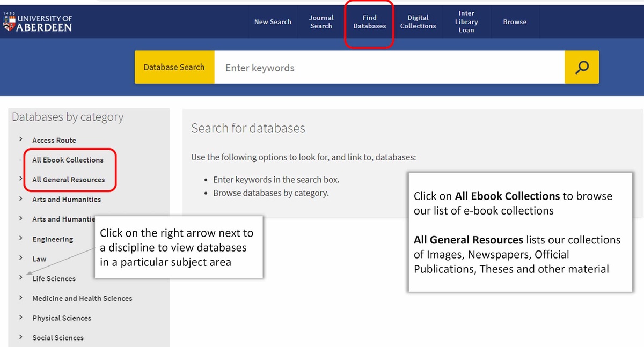Open the Inter Library Loan page
Viewport: 644px width, 347px height.
tap(466, 21)
